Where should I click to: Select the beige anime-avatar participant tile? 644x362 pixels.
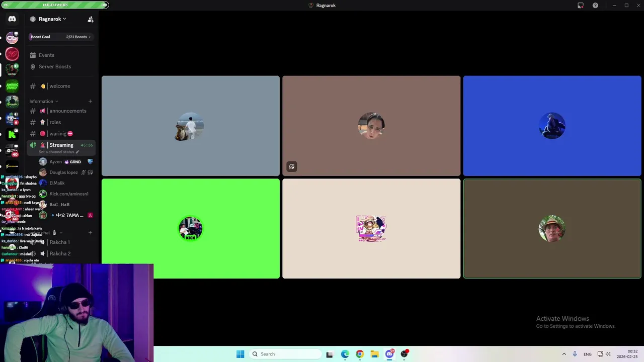[x=371, y=229]
